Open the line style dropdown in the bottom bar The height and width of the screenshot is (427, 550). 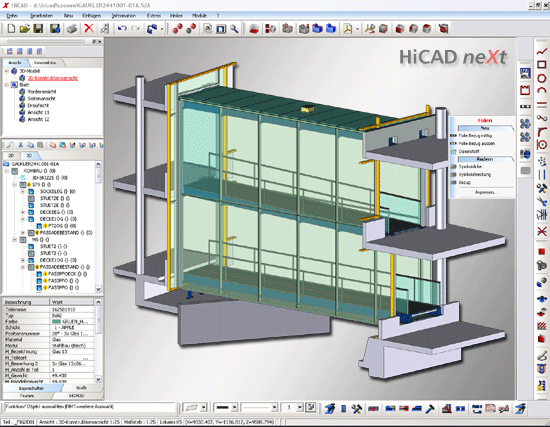[275, 407]
